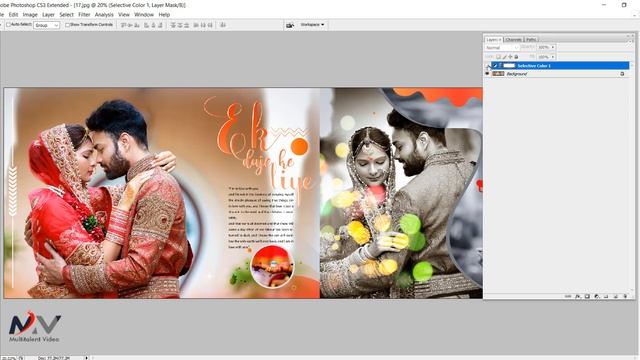The width and height of the screenshot is (640, 360).
Task: Open the View menu
Action: tap(124, 15)
